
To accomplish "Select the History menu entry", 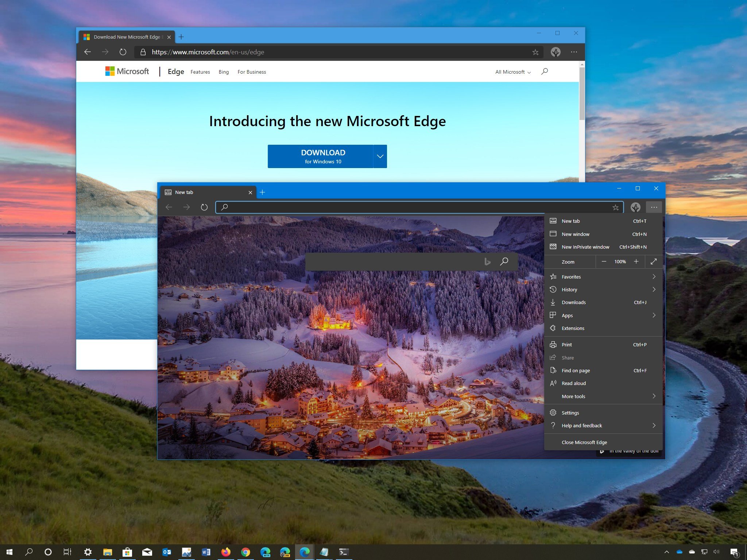I will 602,289.
